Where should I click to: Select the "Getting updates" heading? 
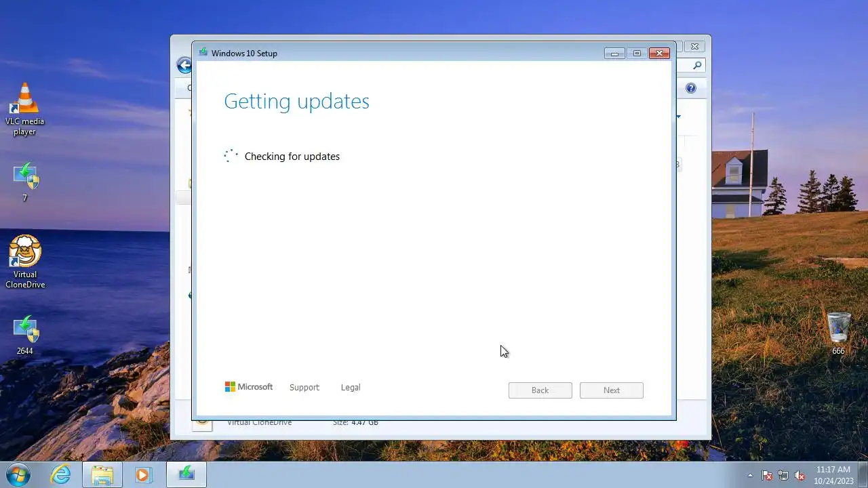coord(296,101)
